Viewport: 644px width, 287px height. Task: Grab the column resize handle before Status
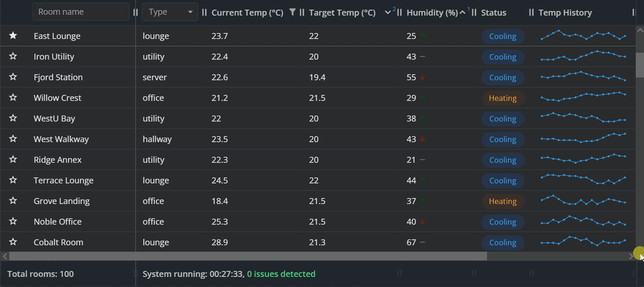(x=474, y=13)
